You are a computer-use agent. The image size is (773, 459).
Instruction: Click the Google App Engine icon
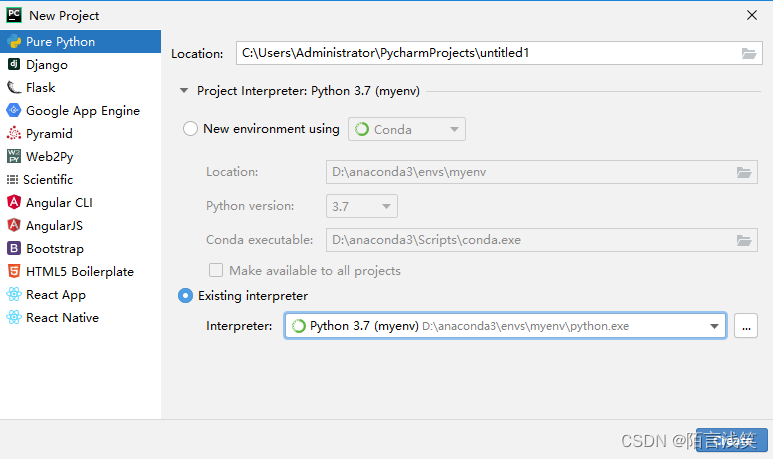[14, 110]
